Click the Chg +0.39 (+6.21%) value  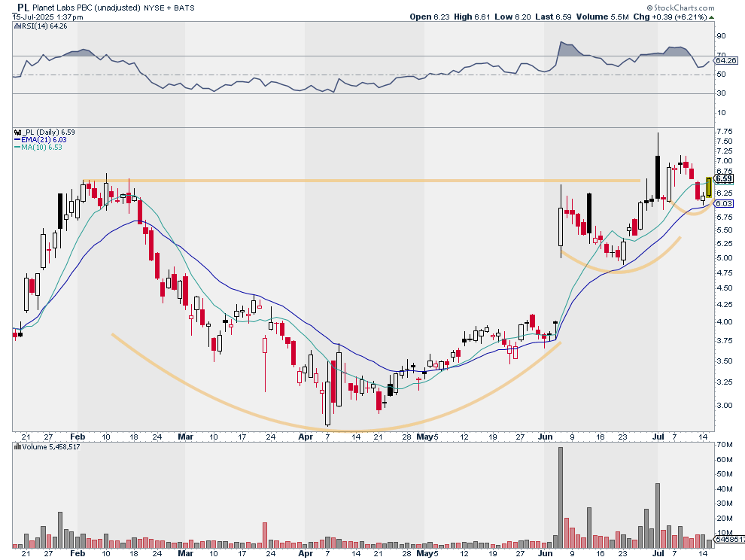[x=670, y=17]
